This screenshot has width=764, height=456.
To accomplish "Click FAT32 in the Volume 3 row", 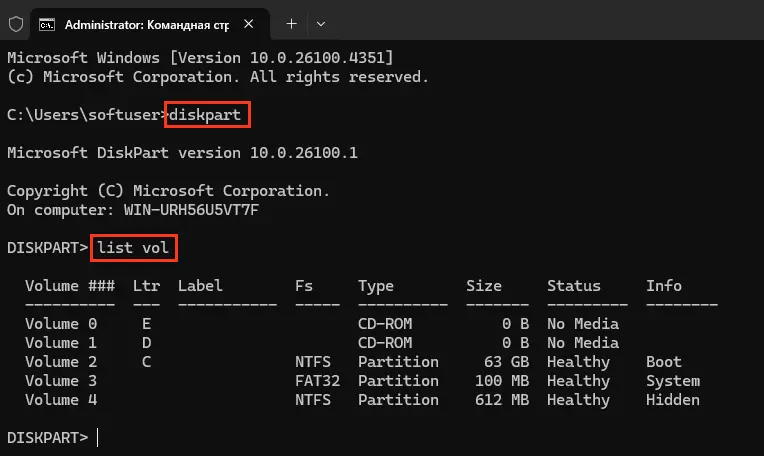I will click(x=317, y=381).
